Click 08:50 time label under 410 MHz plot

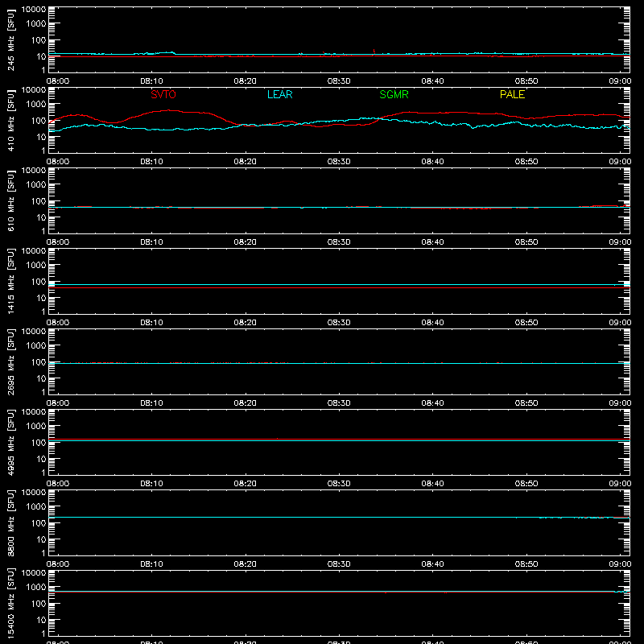tap(526, 162)
